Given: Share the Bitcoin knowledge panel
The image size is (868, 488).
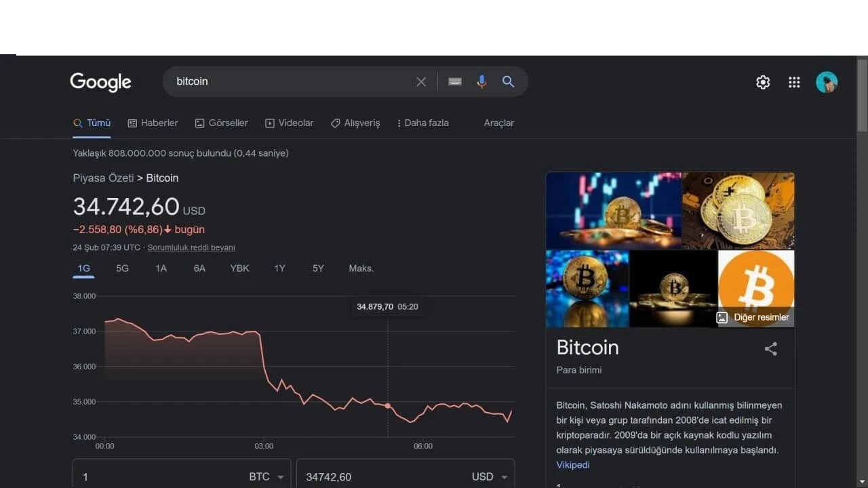Looking at the screenshot, I should (x=770, y=348).
